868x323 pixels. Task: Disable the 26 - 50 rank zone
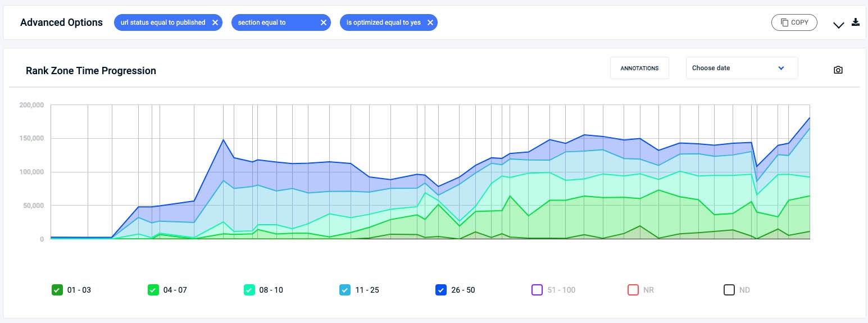tap(441, 290)
